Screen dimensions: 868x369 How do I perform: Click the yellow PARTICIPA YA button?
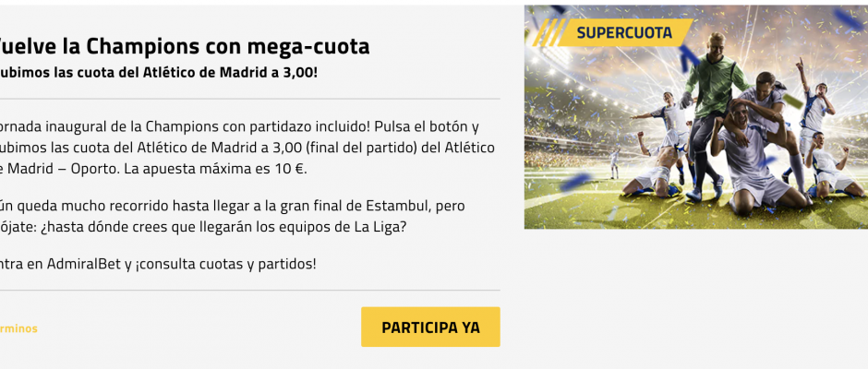pos(430,327)
